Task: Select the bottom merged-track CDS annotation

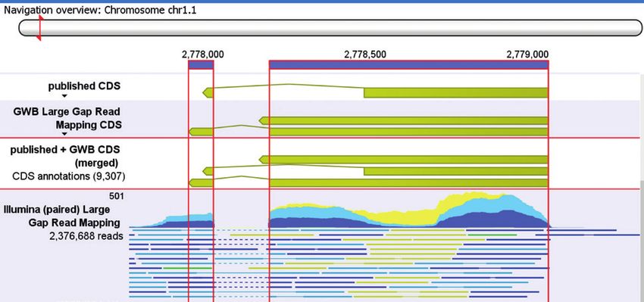Action: pyautogui.click(x=368, y=183)
